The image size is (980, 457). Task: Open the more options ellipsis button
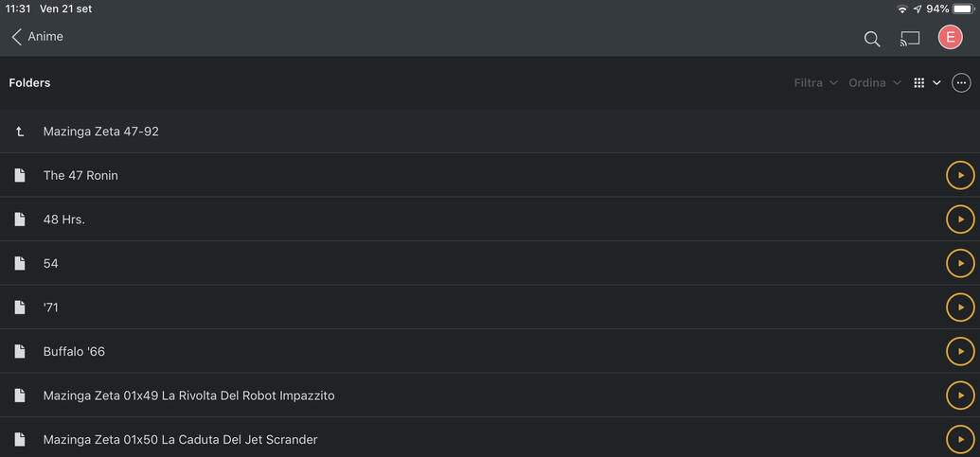(961, 83)
